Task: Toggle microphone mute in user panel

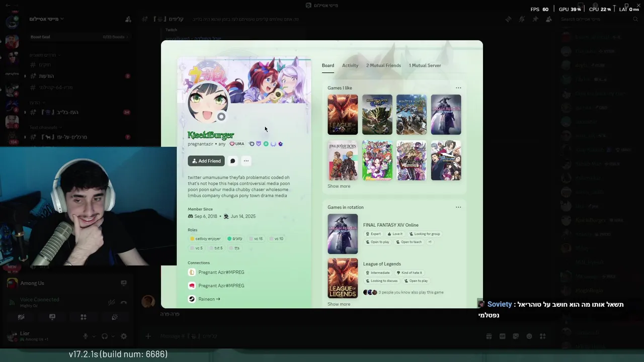Action: pos(86,336)
